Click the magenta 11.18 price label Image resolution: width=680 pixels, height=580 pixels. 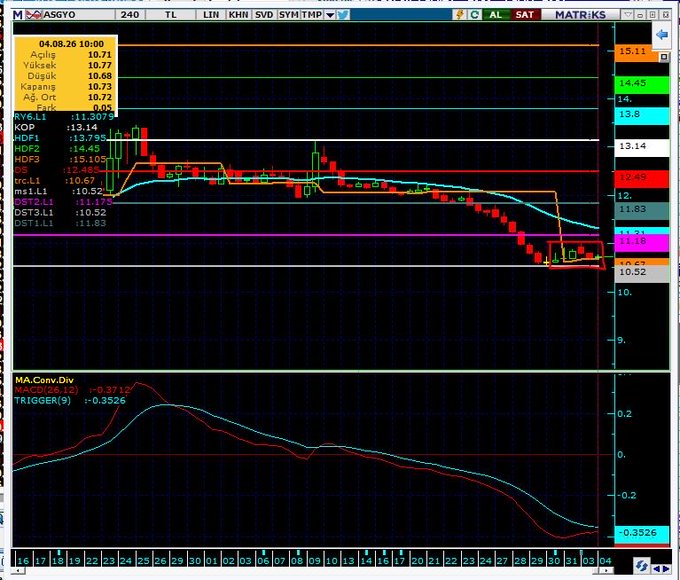click(642, 242)
